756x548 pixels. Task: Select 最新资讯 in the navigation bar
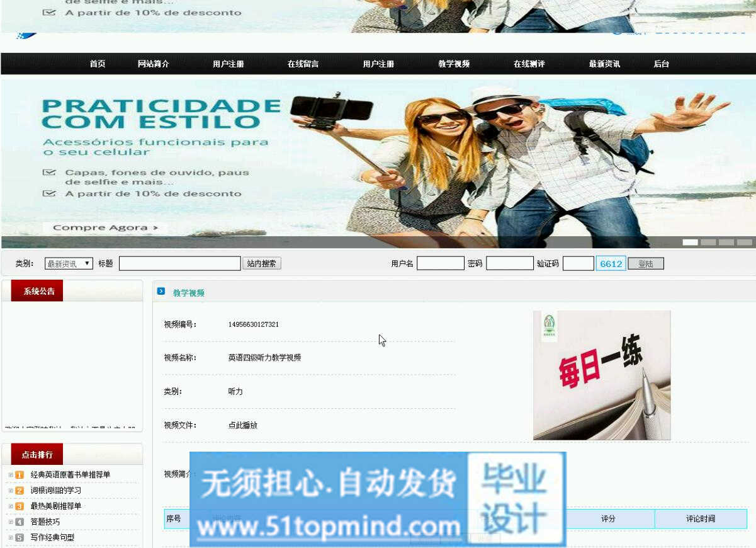point(604,64)
